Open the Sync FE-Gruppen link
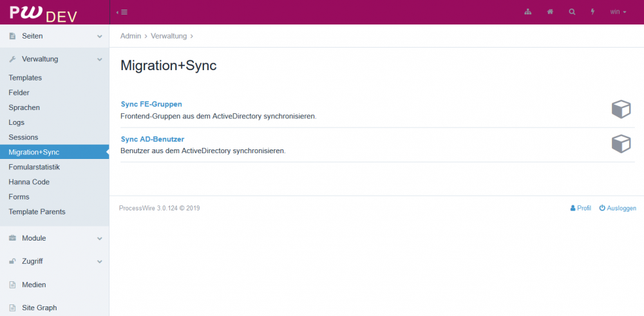This screenshot has height=316, width=644. (151, 104)
